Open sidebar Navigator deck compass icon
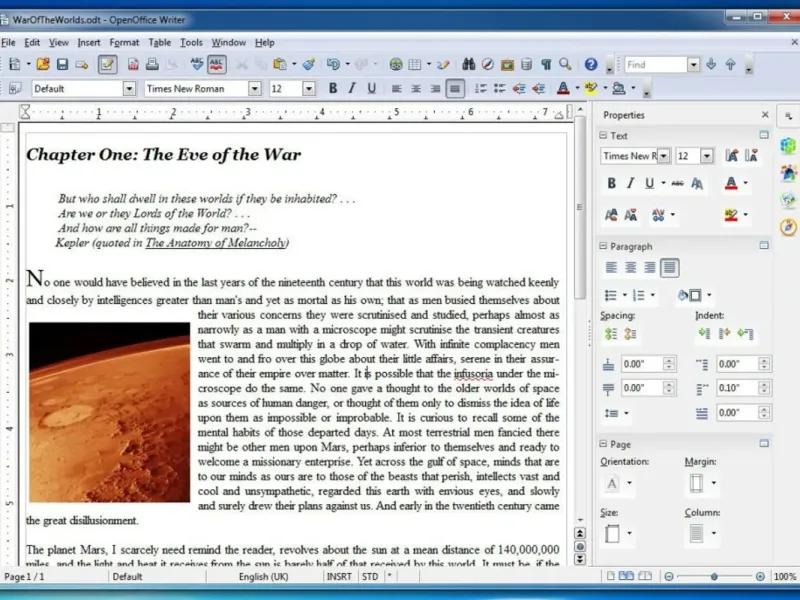The image size is (800, 600). click(788, 227)
